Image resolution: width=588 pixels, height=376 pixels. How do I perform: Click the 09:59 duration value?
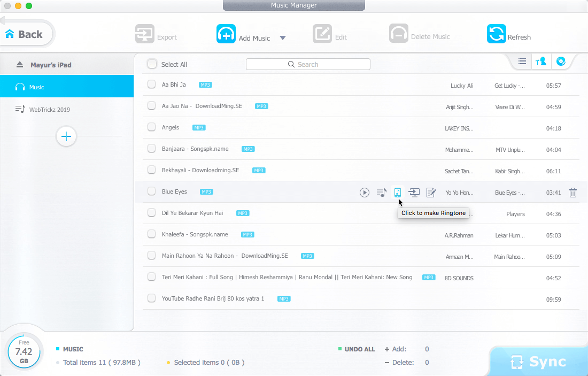553,300
